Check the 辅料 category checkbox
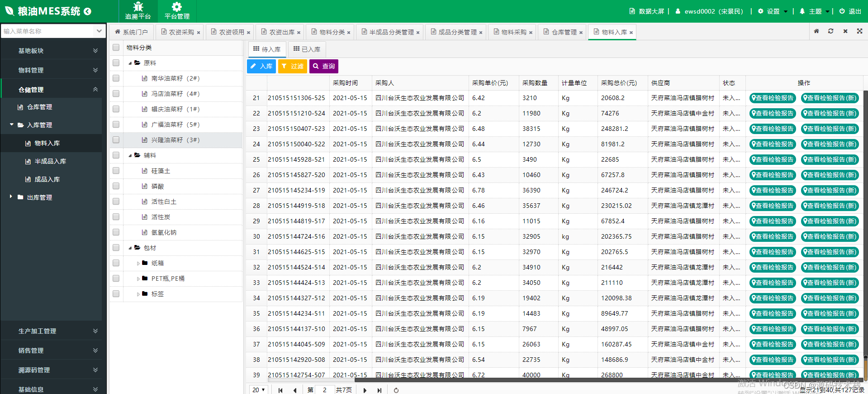Image resolution: width=868 pixels, height=394 pixels. [116, 155]
